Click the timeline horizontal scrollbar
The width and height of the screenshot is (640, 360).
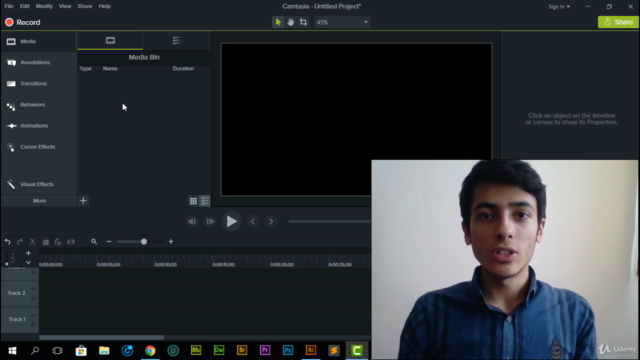tap(102, 338)
